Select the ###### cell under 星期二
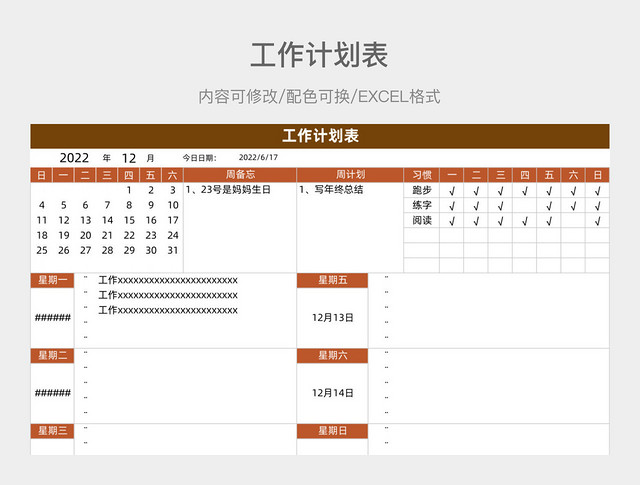 tap(53, 393)
